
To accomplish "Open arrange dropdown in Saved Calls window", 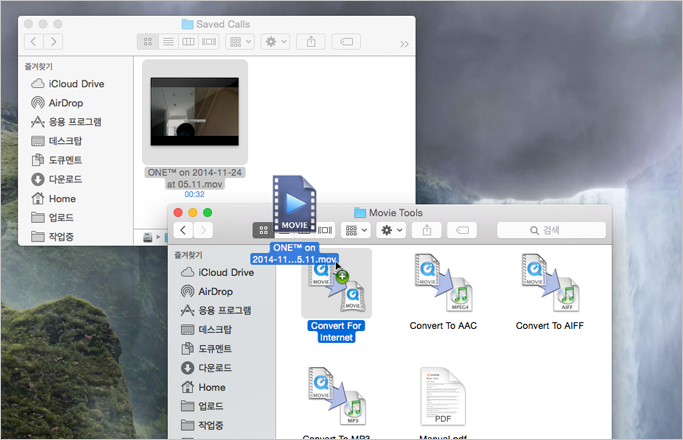I will (x=240, y=42).
